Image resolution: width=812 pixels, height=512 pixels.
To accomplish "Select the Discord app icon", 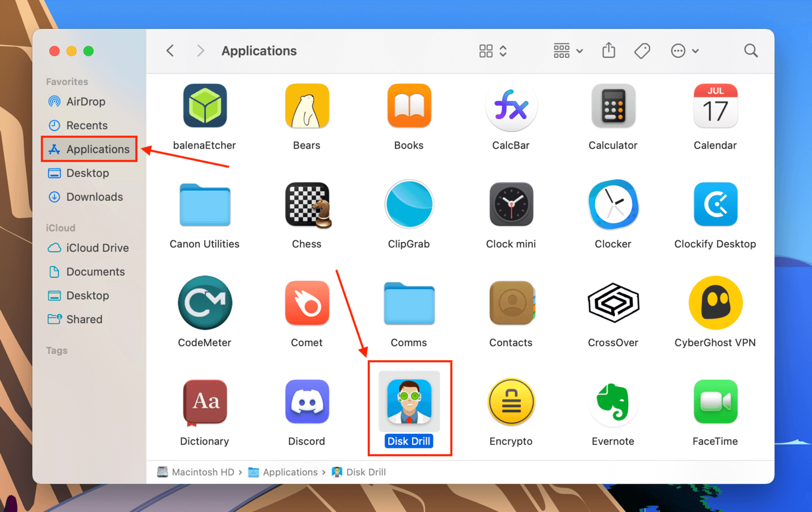I will [307, 401].
